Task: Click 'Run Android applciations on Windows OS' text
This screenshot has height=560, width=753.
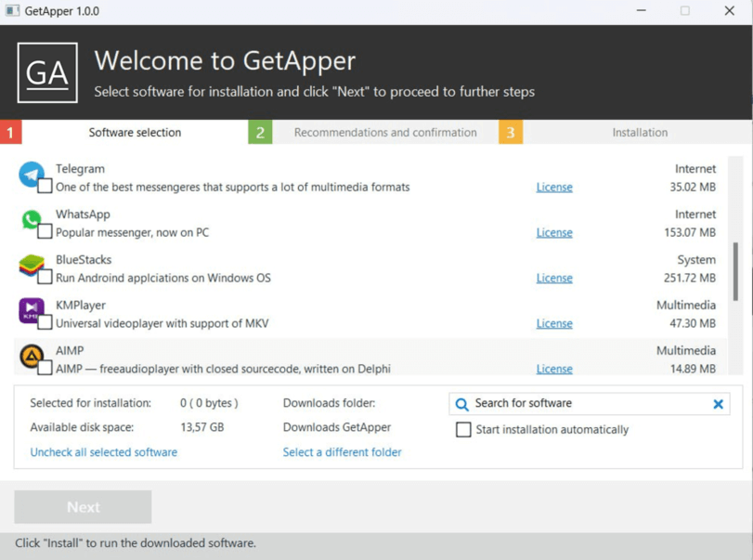Action: 163,278
